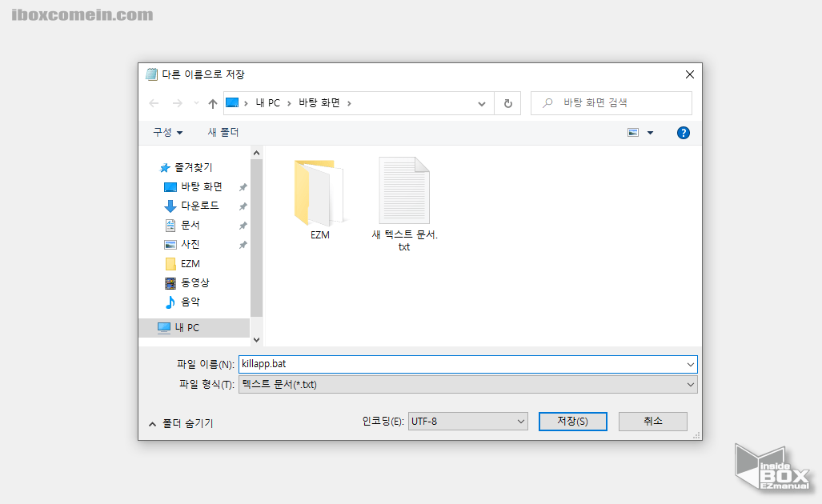822x504 pixels.
Task: Unpin 문서 from the sidebar
Action: [x=243, y=225]
